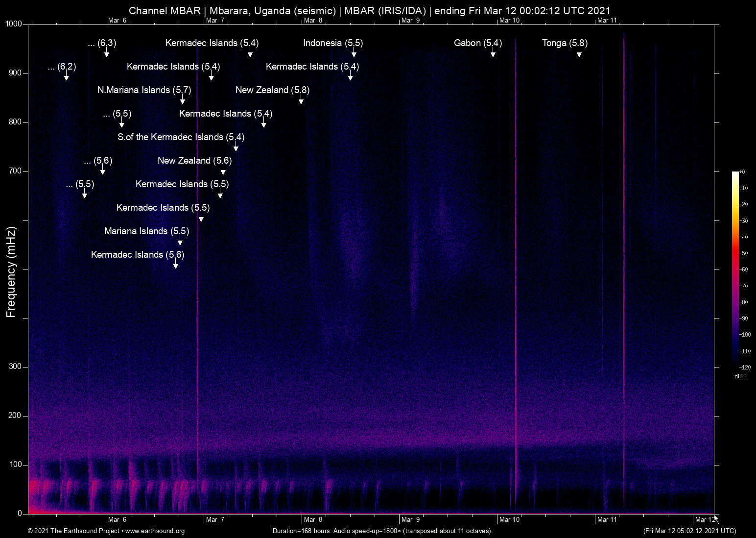Select the Mar 9 date label on bottom axis
756x538 pixels.
[x=411, y=519]
